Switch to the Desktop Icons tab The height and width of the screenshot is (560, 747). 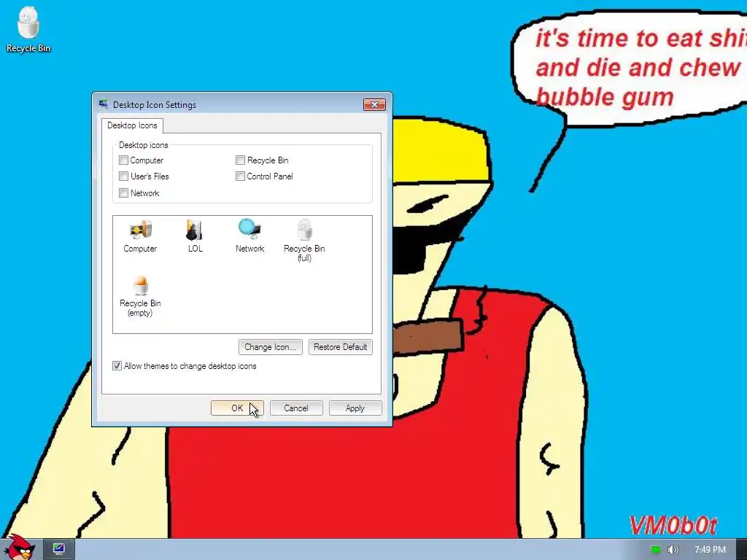pos(132,125)
